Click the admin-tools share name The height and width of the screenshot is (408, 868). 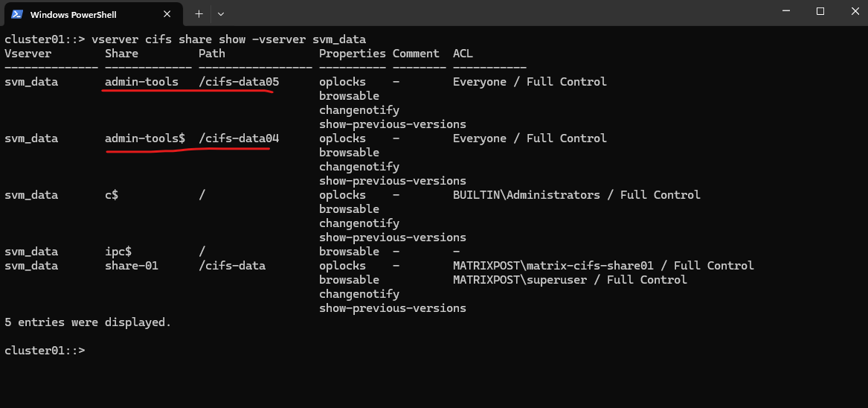[142, 82]
